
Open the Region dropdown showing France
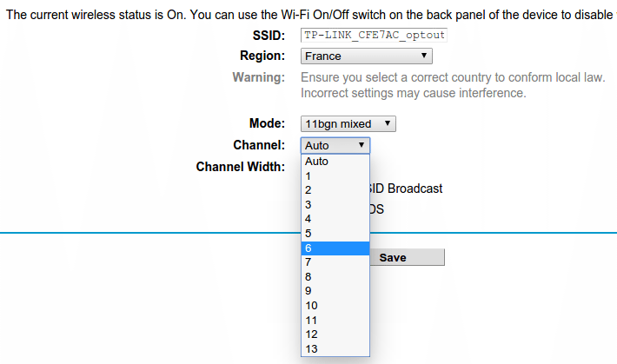(367, 56)
